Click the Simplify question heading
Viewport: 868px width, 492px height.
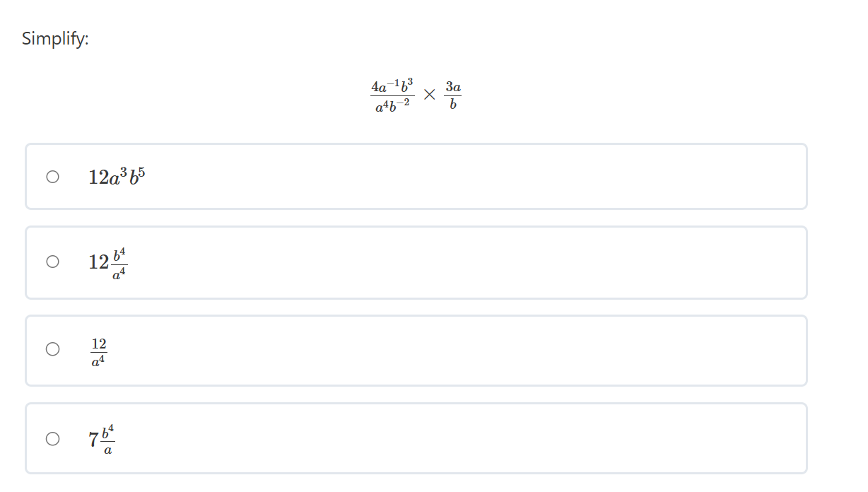(x=54, y=40)
